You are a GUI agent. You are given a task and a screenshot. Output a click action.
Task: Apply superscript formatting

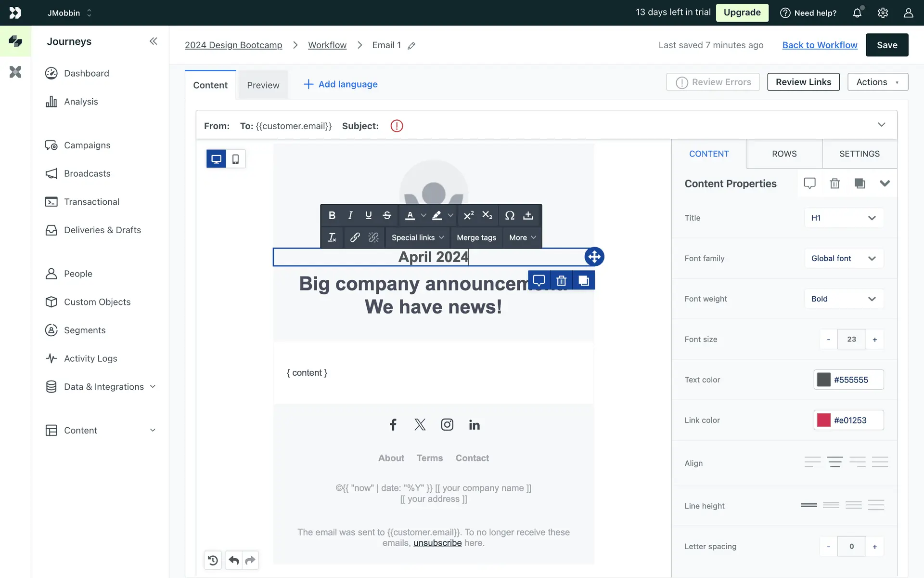click(x=468, y=215)
